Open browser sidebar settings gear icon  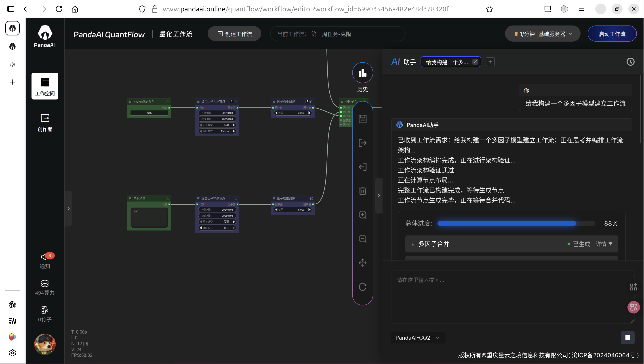[x=13, y=353]
